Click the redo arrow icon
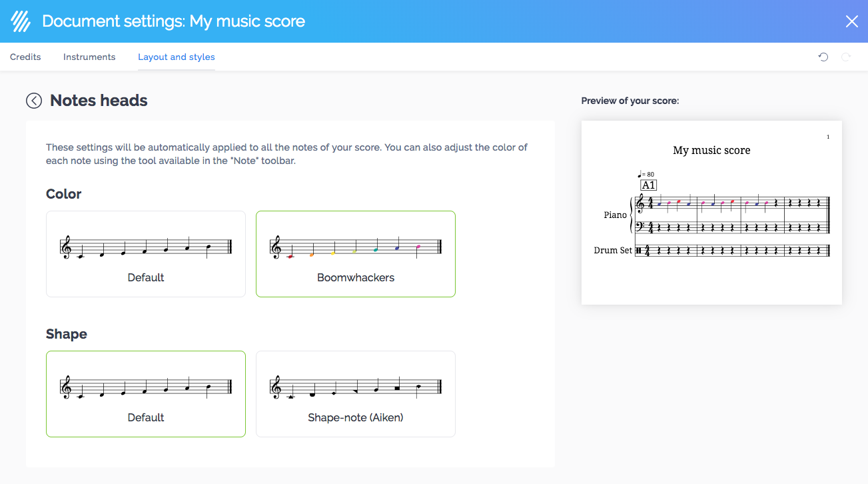868x484 pixels. (x=846, y=57)
